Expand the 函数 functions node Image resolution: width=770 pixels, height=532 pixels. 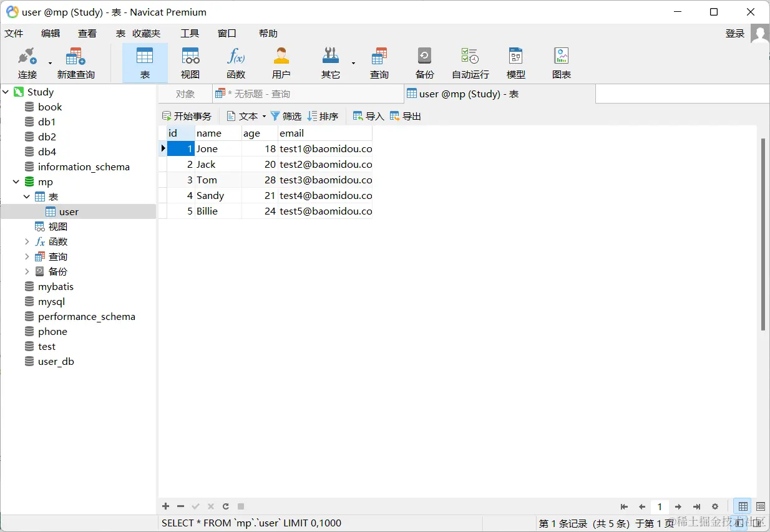(27, 241)
